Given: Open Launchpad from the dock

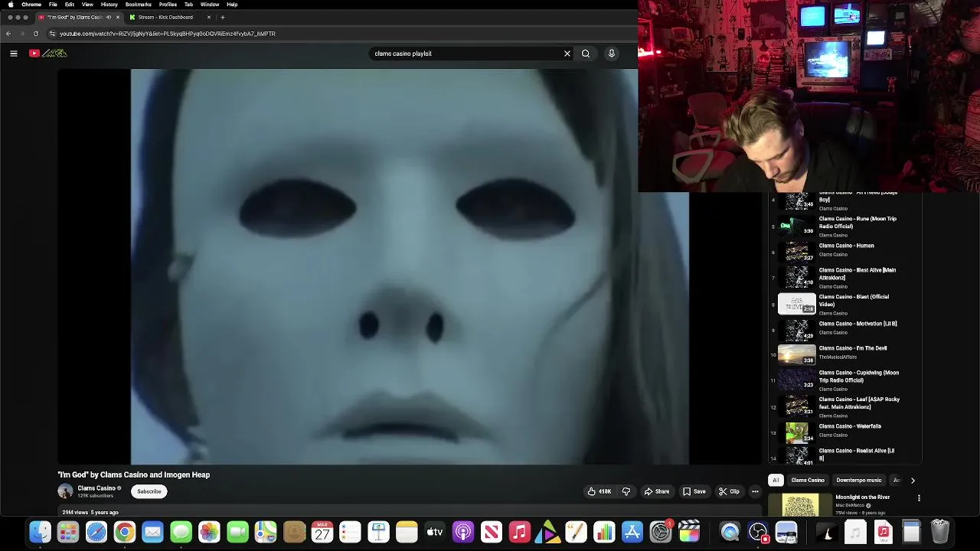Looking at the screenshot, I should click(68, 531).
